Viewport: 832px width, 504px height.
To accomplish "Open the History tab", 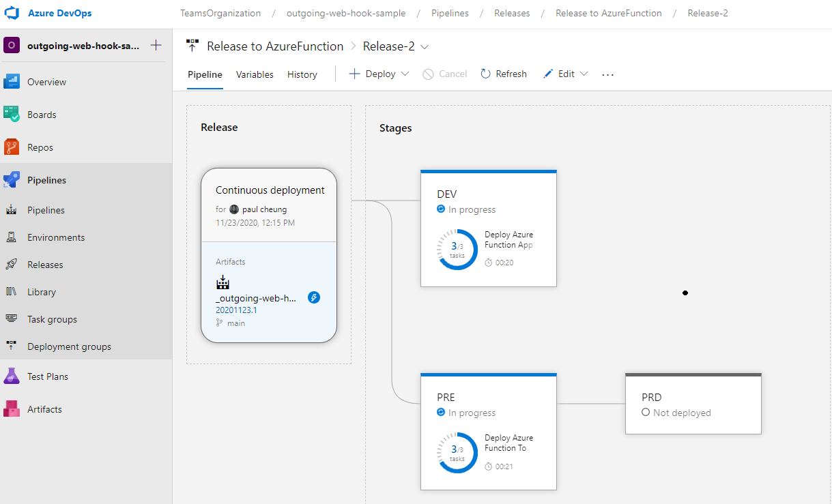I will [x=302, y=74].
